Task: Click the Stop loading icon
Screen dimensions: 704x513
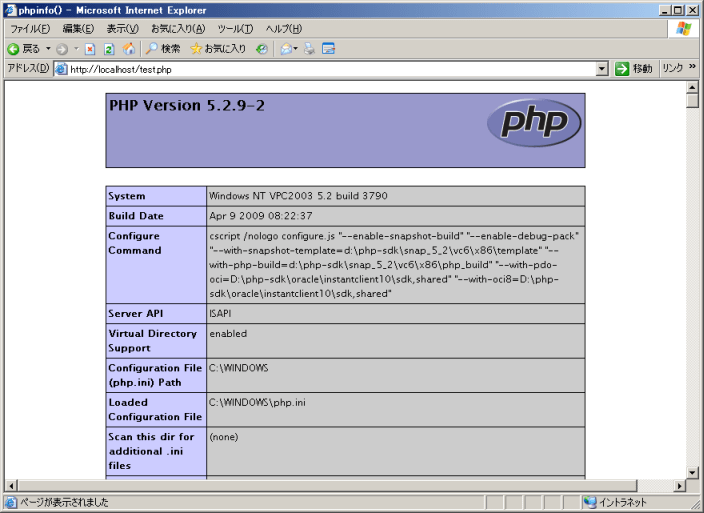Action: pos(91,48)
